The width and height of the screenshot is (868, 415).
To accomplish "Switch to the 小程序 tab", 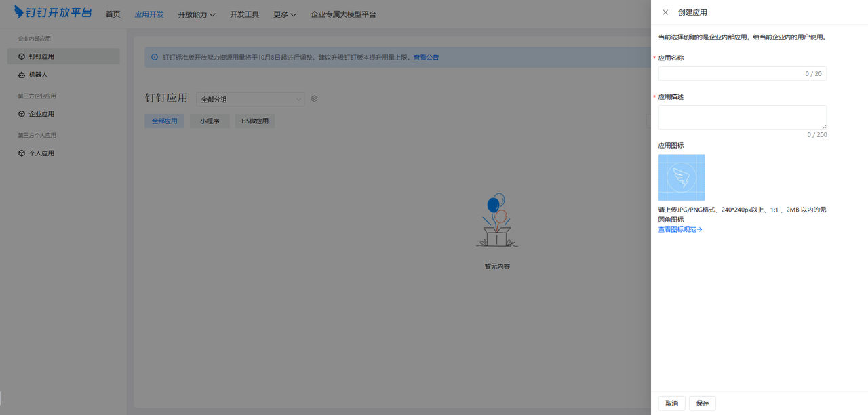I will click(x=210, y=121).
